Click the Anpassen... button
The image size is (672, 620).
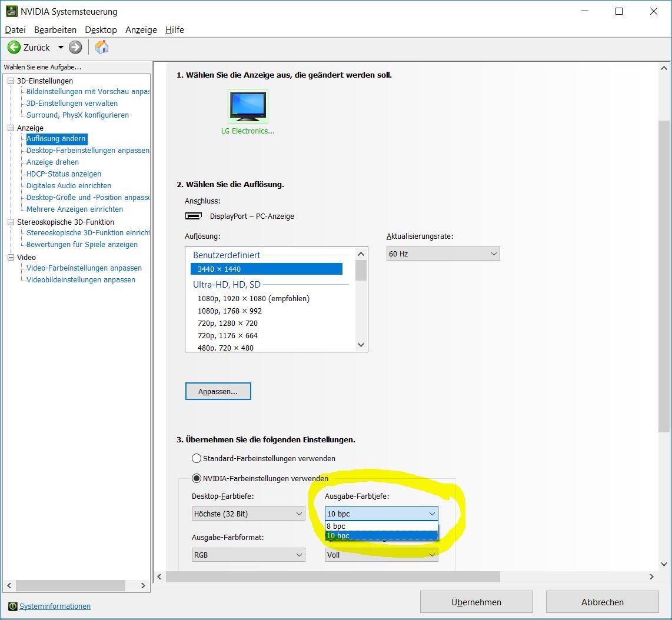[218, 391]
